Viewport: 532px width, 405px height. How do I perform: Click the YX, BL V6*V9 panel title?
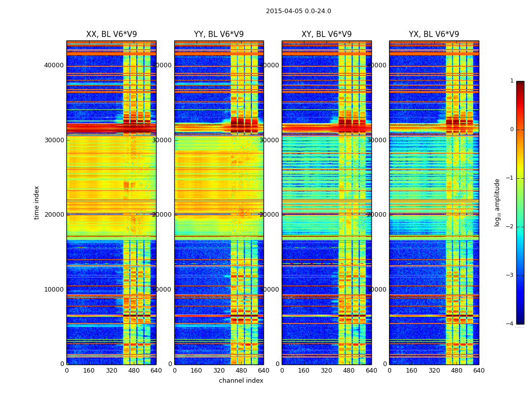(x=434, y=34)
